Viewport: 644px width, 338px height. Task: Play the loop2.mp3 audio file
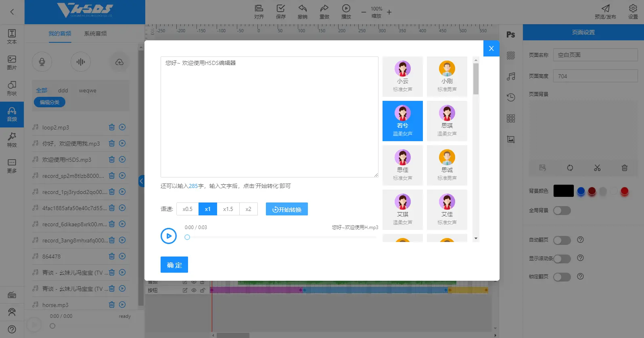tap(122, 127)
